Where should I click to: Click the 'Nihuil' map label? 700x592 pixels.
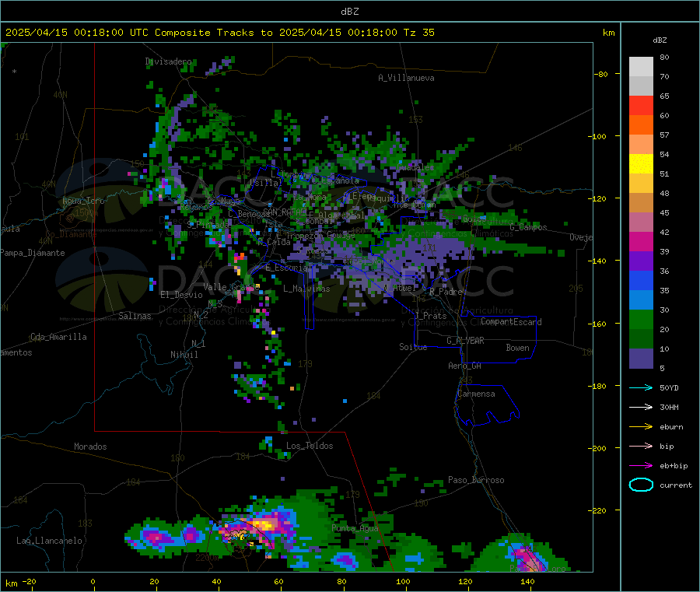[x=184, y=355]
